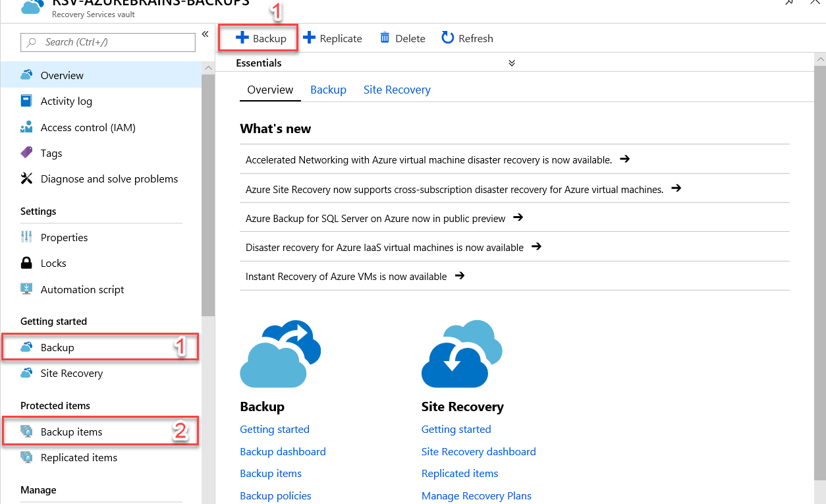
Task: Expand the Essentials section chevron
Action: click(512, 63)
